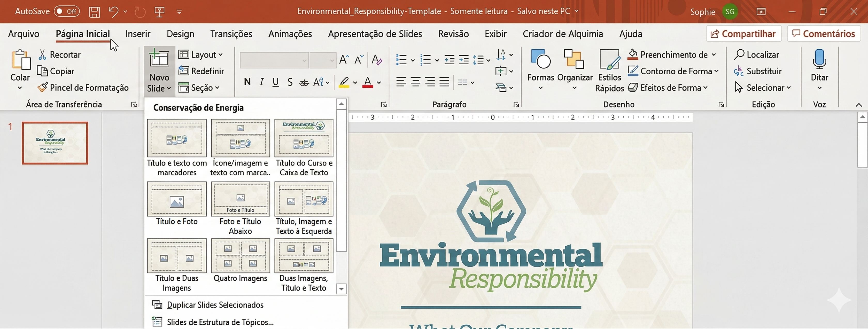The height and width of the screenshot is (329, 868).
Task: Toggle the AutoSave switch
Action: pyautogui.click(x=67, y=11)
